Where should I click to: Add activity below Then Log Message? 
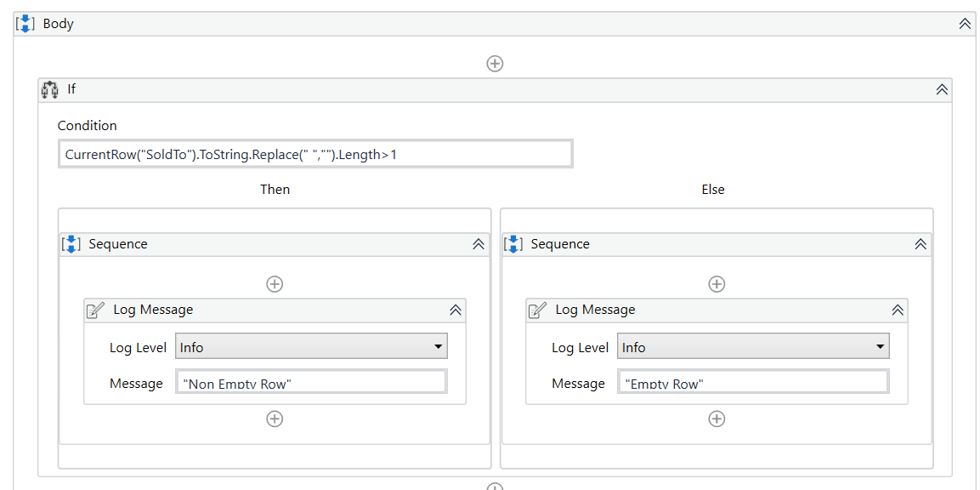pos(275,419)
